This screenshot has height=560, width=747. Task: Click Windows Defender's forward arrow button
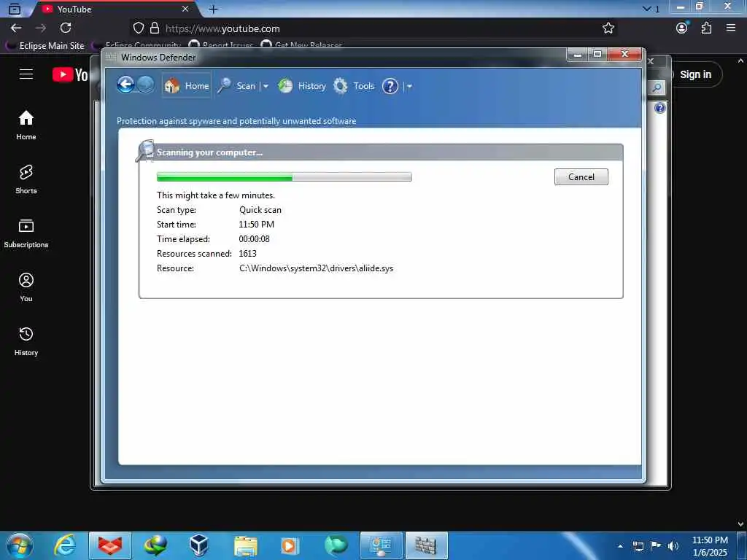click(146, 85)
